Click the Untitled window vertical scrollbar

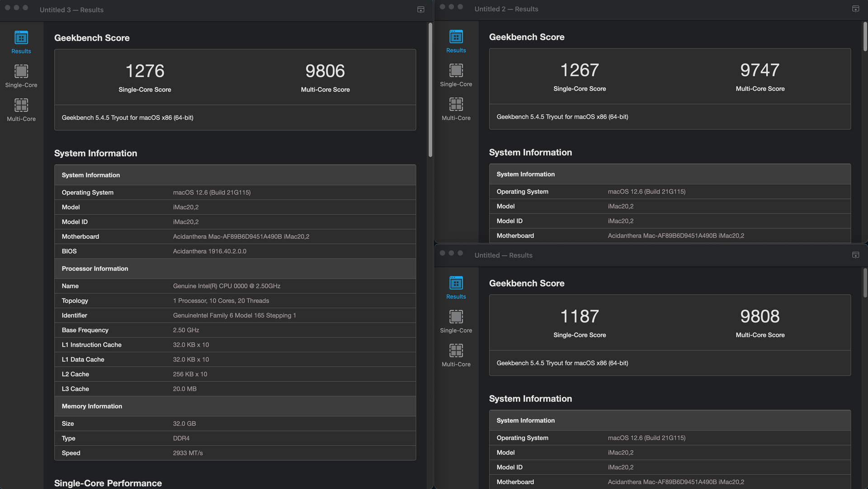click(865, 283)
